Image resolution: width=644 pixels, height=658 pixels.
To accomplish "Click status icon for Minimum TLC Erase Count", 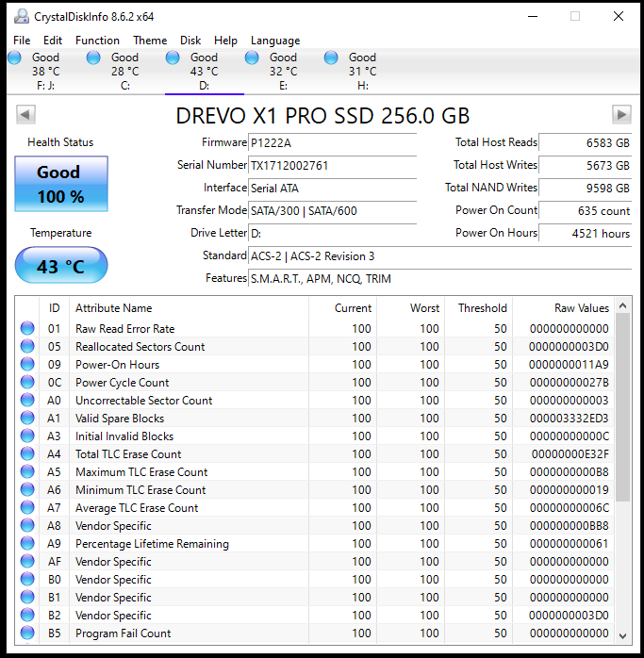I will coord(27,489).
